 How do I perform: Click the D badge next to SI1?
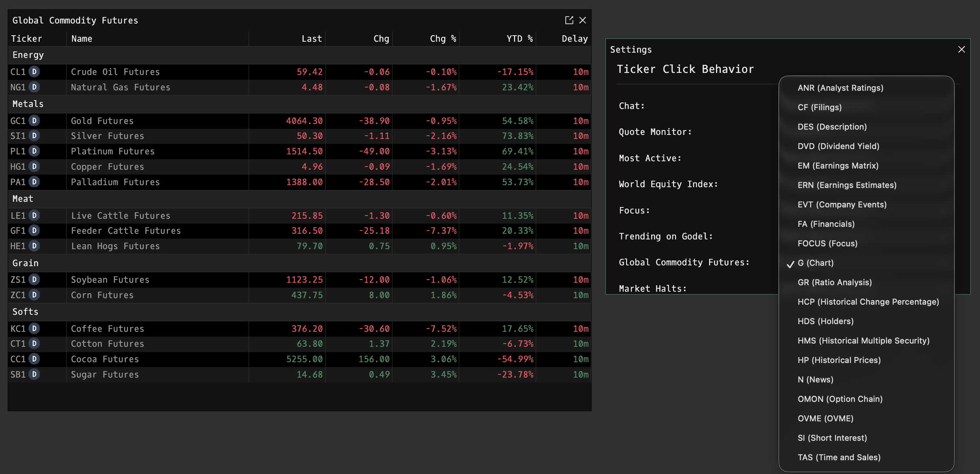tap(34, 136)
